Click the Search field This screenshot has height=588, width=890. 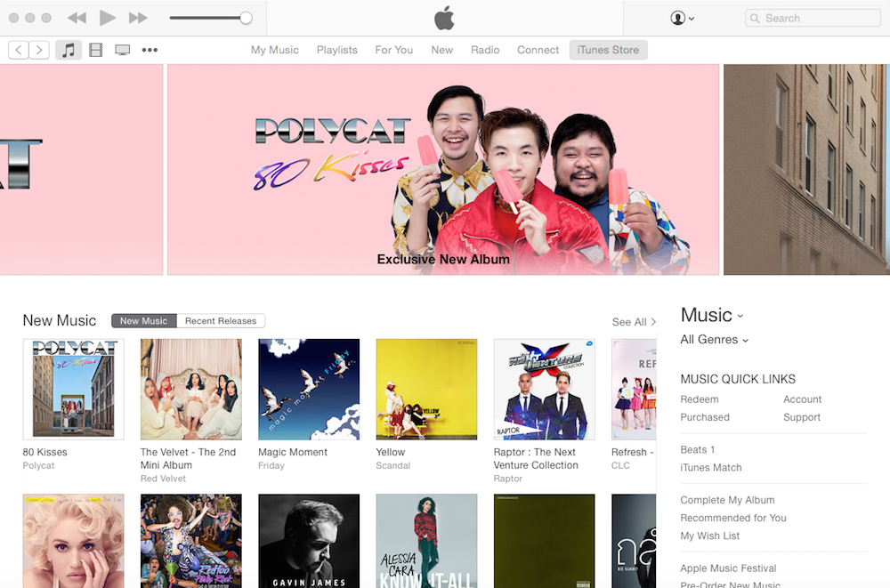(x=813, y=18)
